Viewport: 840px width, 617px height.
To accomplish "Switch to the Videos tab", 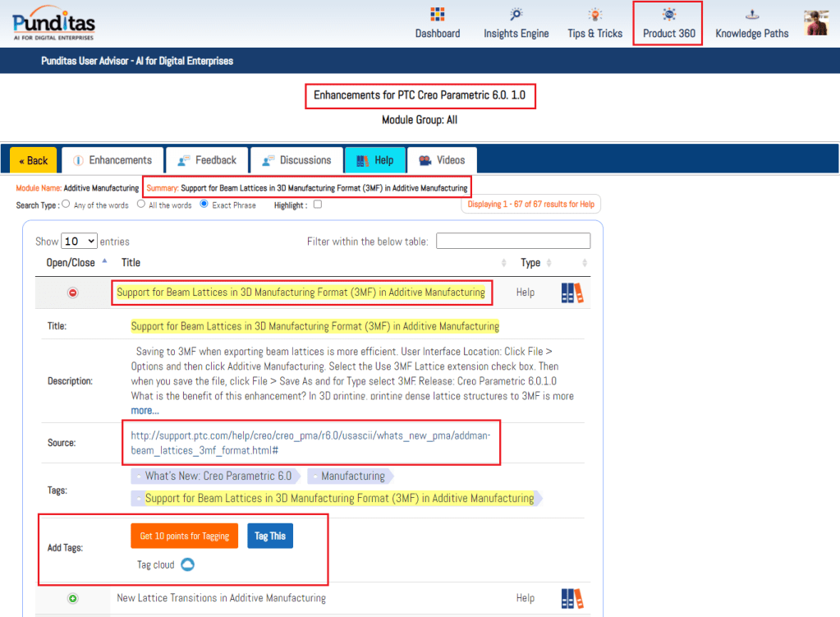I will (x=441, y=160).
